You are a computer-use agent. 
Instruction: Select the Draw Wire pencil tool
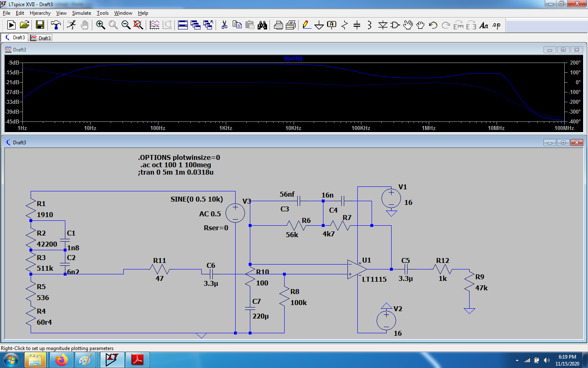[x=307, y=25]
